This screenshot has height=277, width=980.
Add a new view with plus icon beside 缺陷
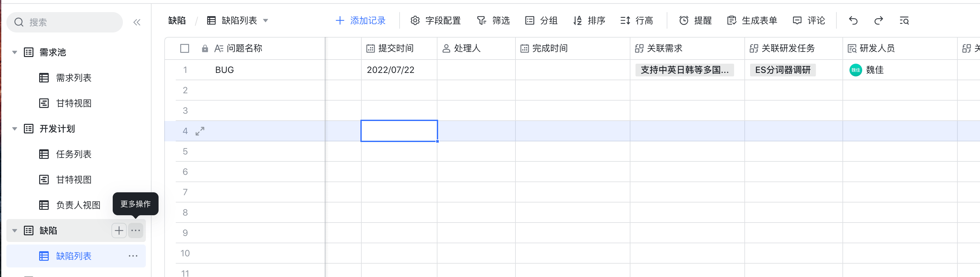click(119, 231)
